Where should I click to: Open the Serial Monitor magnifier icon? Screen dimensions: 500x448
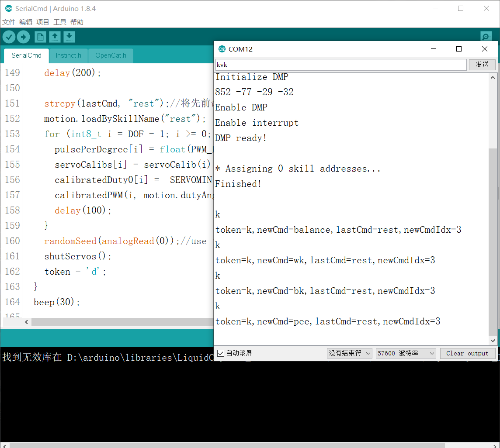pyautogui.click(x=486, y=37)
